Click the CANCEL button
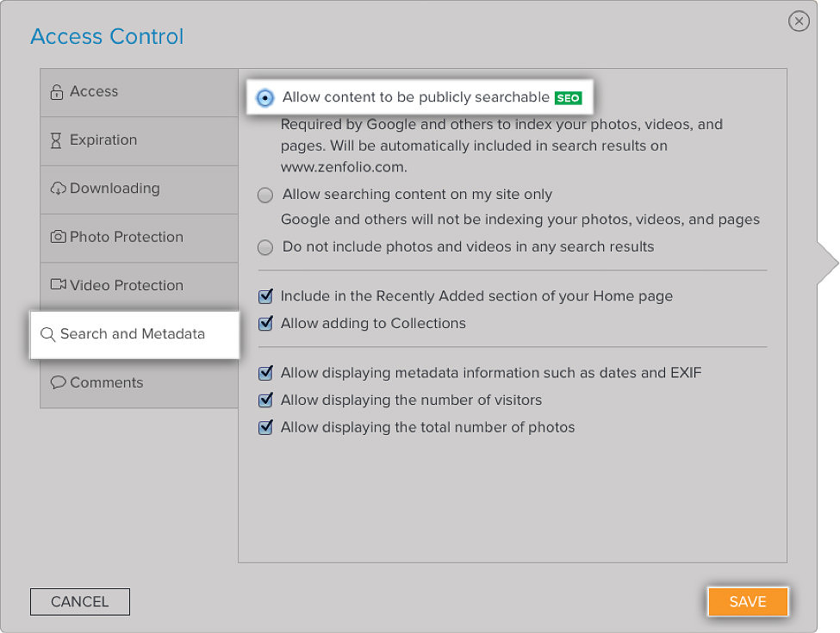Screen dimensions: 840x633 [79, 602]
